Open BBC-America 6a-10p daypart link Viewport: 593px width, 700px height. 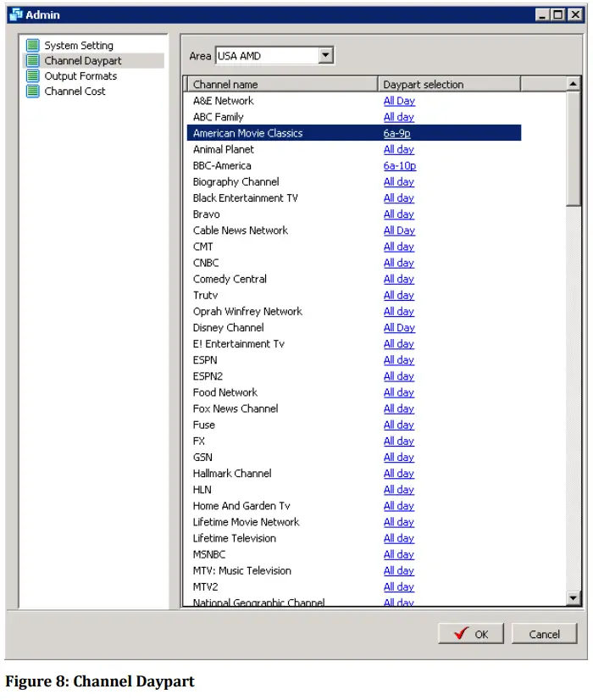click(399, 165)
